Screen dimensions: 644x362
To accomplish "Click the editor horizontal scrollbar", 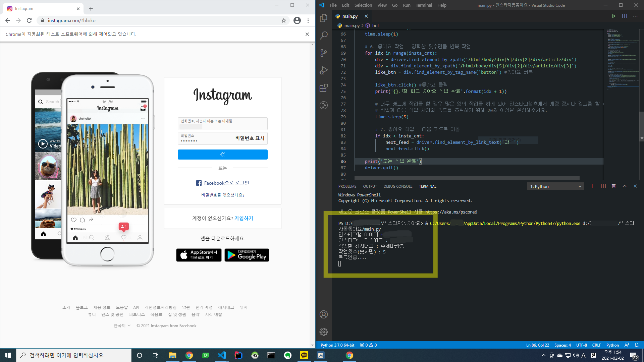I will pos(467,178).
